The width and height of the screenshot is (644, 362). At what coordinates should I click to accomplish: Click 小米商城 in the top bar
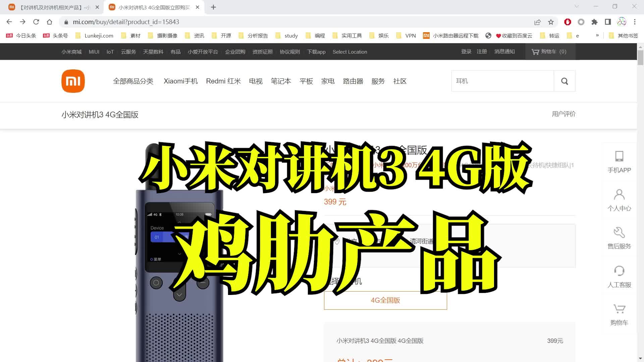tap(71, 52)
